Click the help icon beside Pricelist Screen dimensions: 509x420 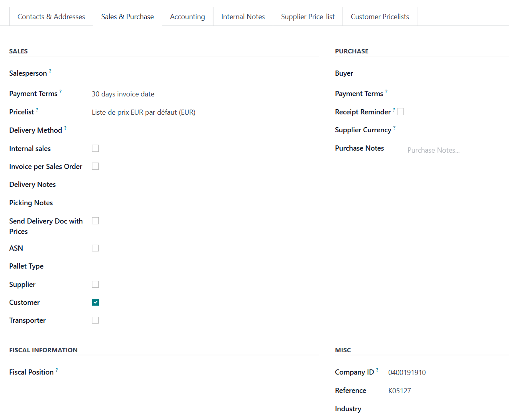37,110
